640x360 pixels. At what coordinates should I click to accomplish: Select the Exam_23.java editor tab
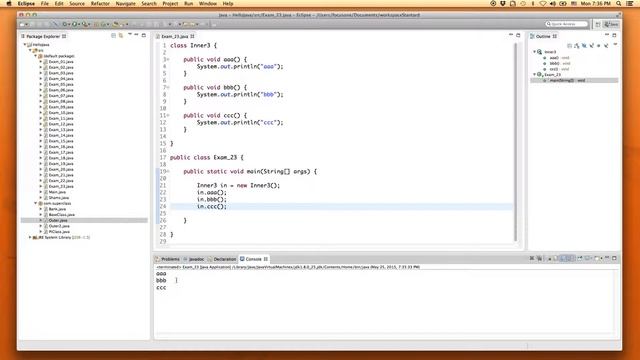pos(174,36)
